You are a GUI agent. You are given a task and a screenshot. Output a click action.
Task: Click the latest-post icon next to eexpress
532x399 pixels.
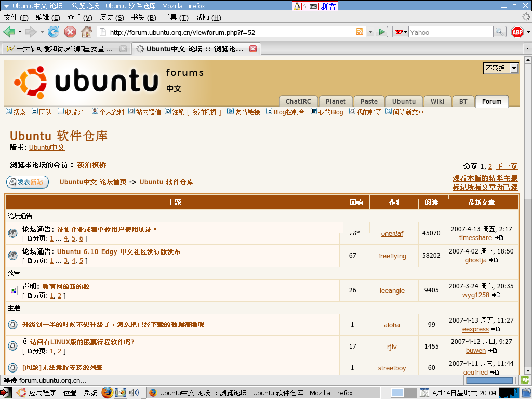[496, 329]
